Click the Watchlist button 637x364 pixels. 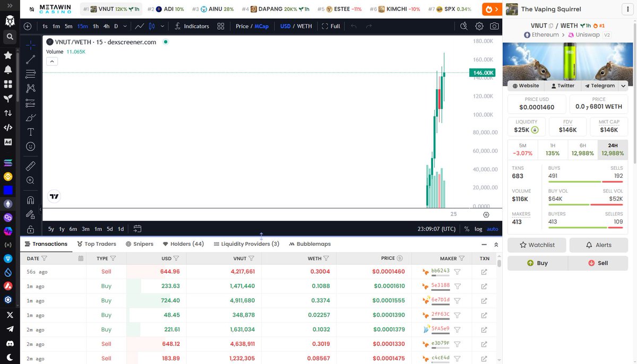[x=537, y=245]
